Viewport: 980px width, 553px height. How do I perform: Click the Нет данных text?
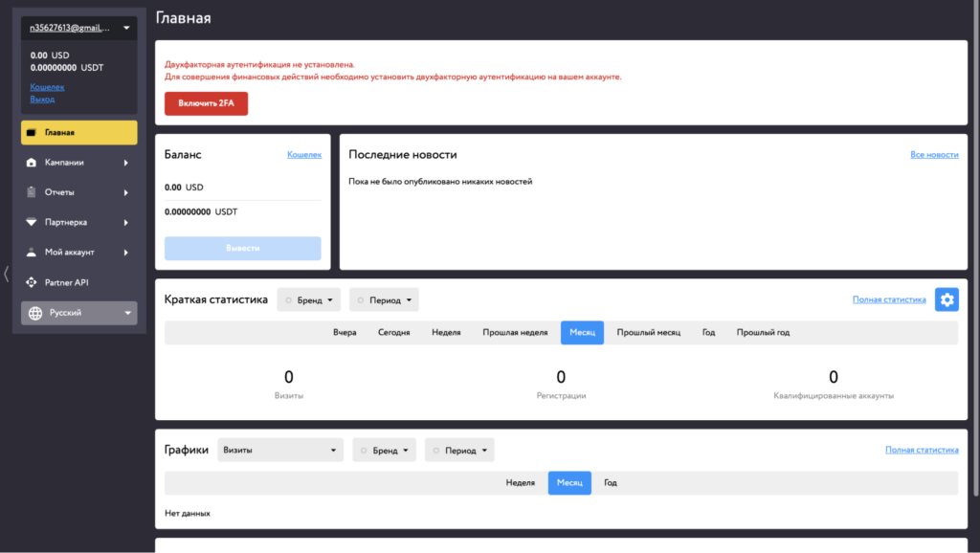click(x=188, y=514)
